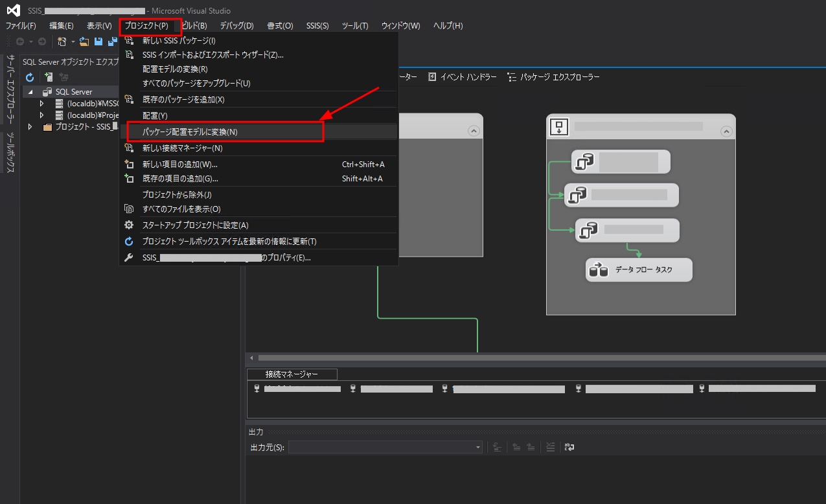This screenshot has height=504, width=826.
Task: Click the Visual Studio logo icon
Action: [x=13, y=10]
